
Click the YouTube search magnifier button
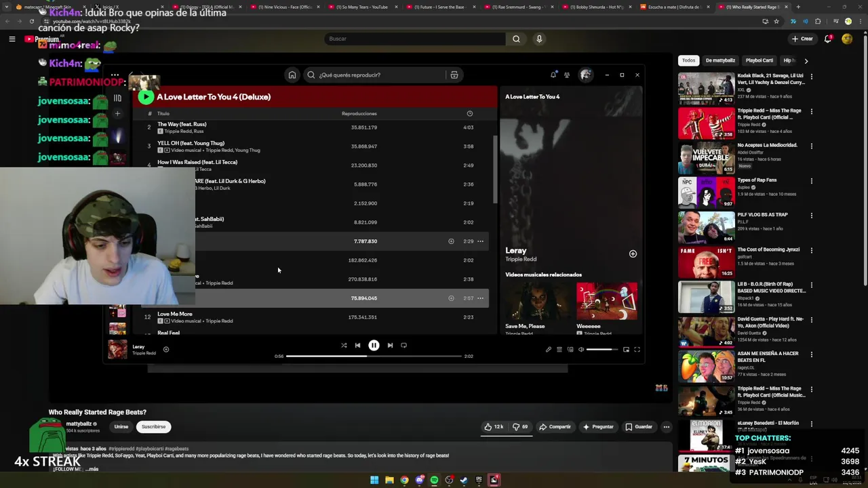click(x=516, y=39)
